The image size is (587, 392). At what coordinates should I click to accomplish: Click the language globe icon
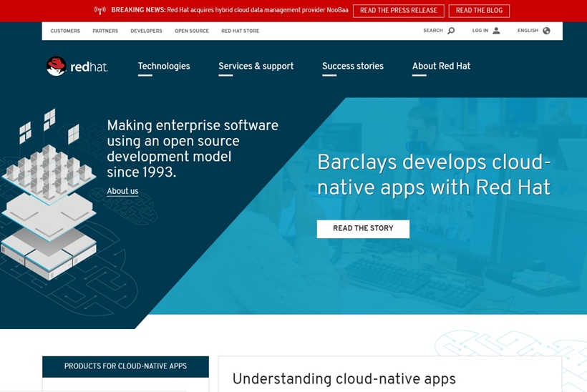click(x=547, y=31)
